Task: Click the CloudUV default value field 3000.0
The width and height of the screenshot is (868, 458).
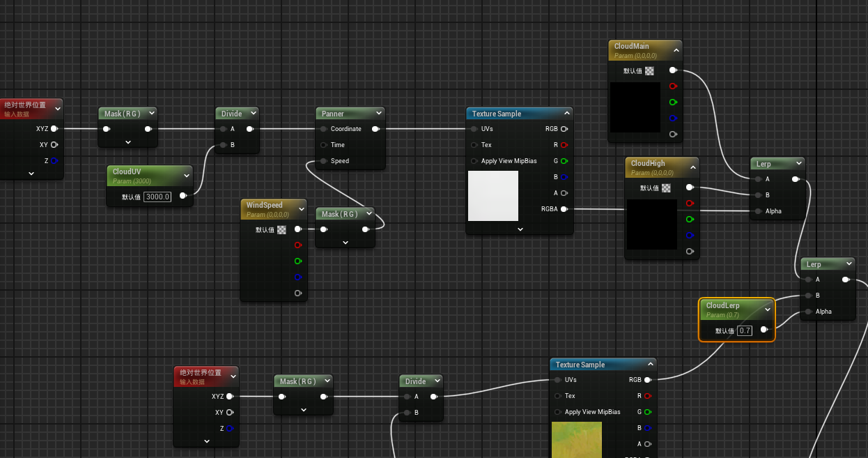Action: (157, 197)
